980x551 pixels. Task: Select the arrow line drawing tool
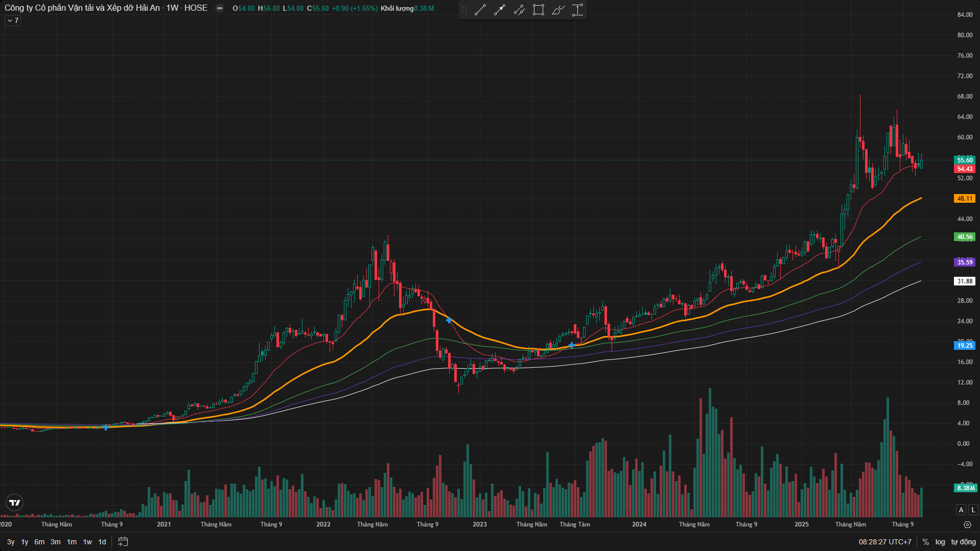[499, 10]
